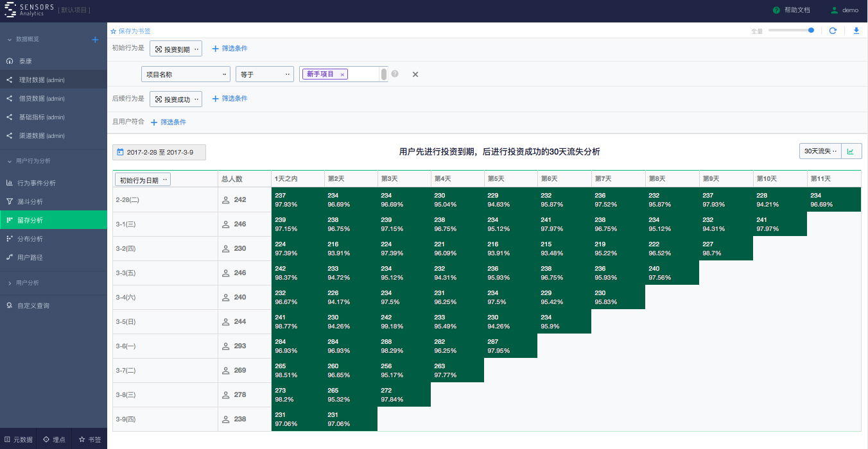Click the chart view icon beside 30天流失
Image resolution: width=868 pixels, height=449 pixels.
(x=851, y=151)
